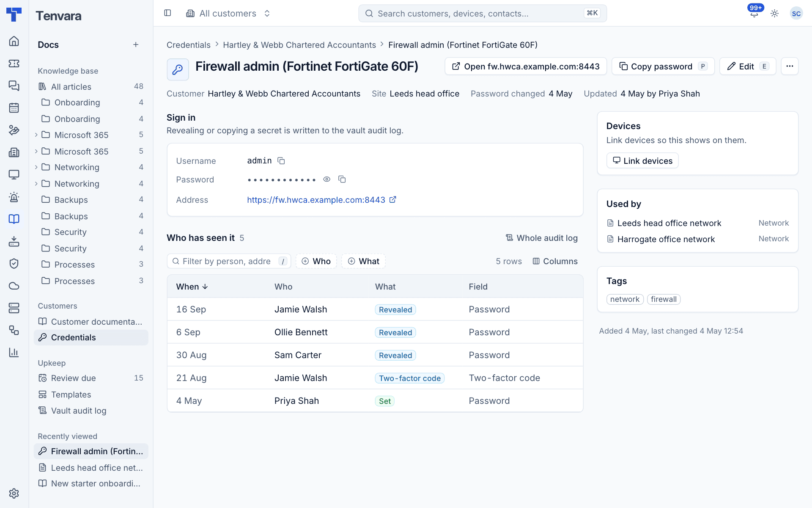
Task: Toggle the light/dark theme icon
Action: tap(774, 14)
